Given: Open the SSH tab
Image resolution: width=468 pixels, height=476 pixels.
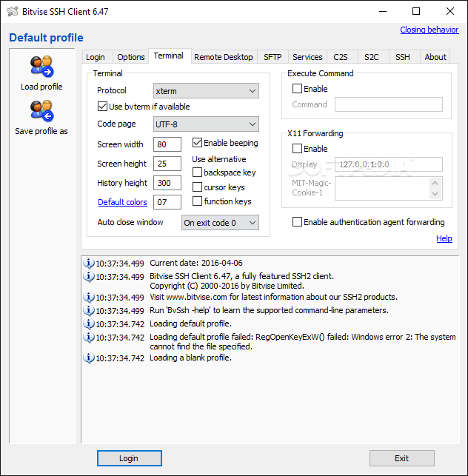Looking at the screenshot, I should [403, 57].
